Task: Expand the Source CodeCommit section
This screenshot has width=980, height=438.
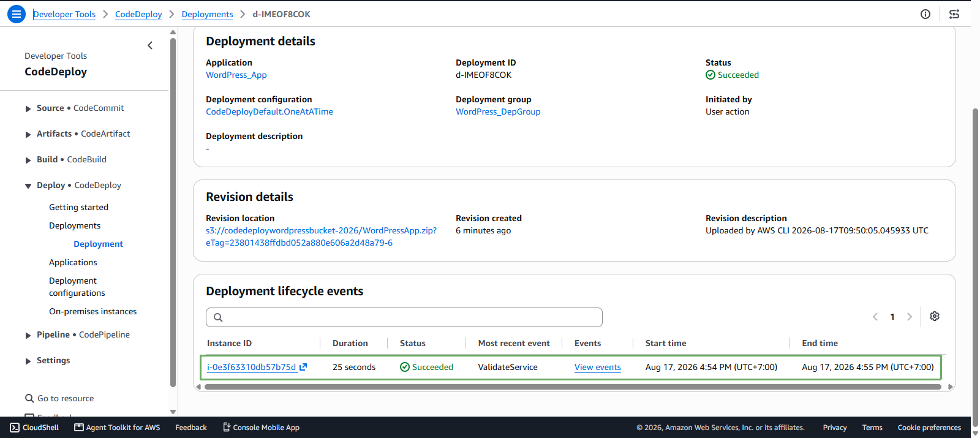Action: (28, 108)
